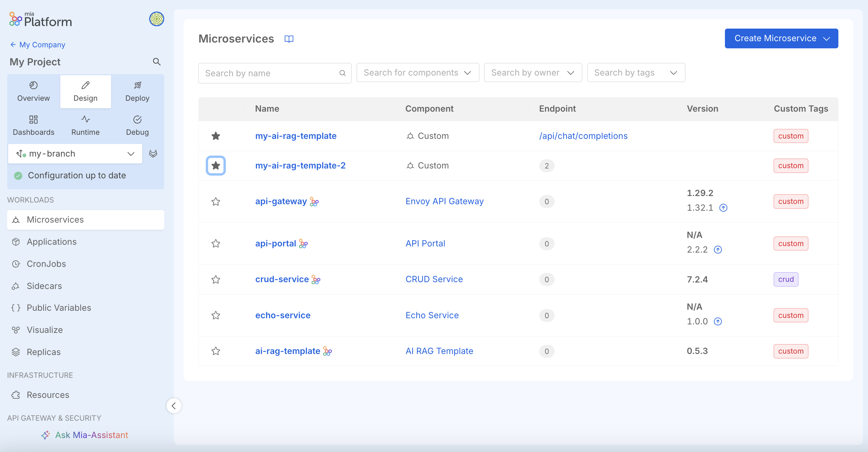This screenshot has width=868, height=452.
Task: Open the user avatar menu
Action: coord(157,19)
